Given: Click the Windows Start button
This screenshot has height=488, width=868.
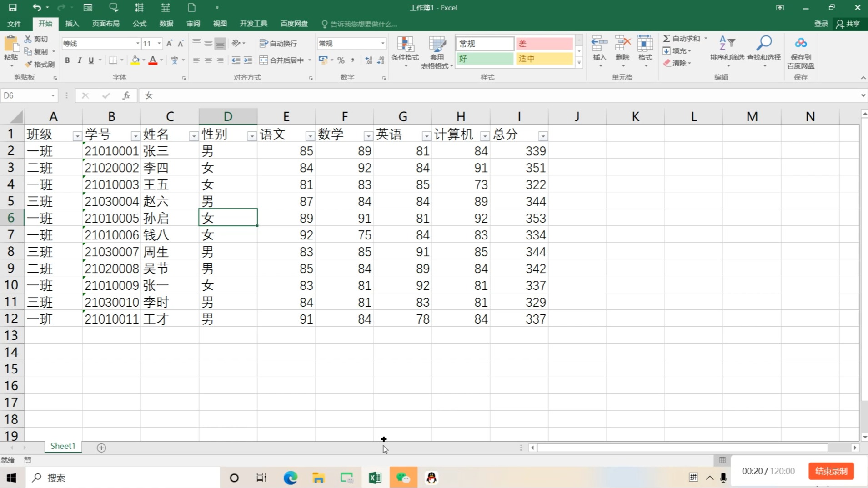Looking at the screenshot, I should [11, 478].
